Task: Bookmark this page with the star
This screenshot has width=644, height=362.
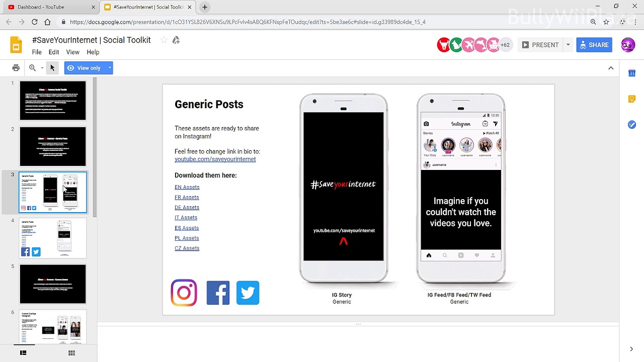Action: [606, 22]
